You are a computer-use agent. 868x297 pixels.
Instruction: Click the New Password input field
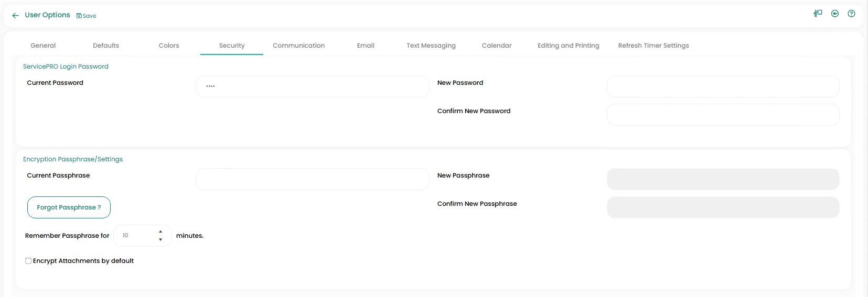[723, 86]
